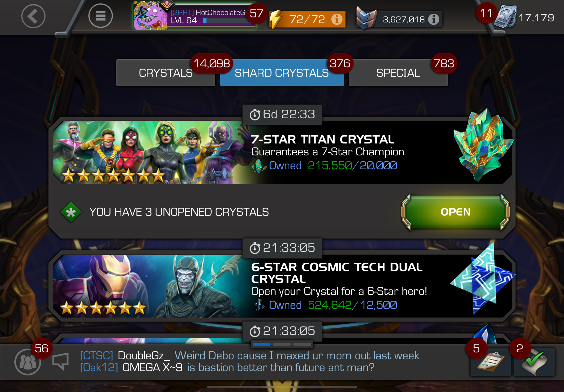Select the Shard Crystals tab
The image size is (564, 392).
tap(282, 73)
